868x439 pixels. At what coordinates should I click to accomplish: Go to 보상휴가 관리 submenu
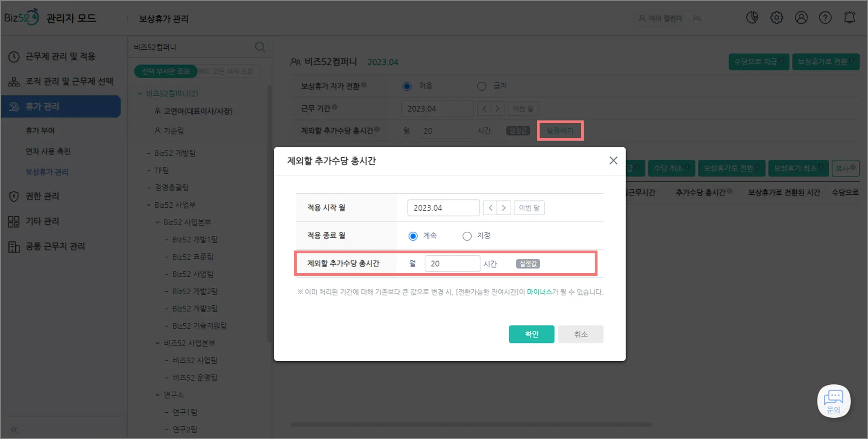pyautogui.click(x=47, y=172)
